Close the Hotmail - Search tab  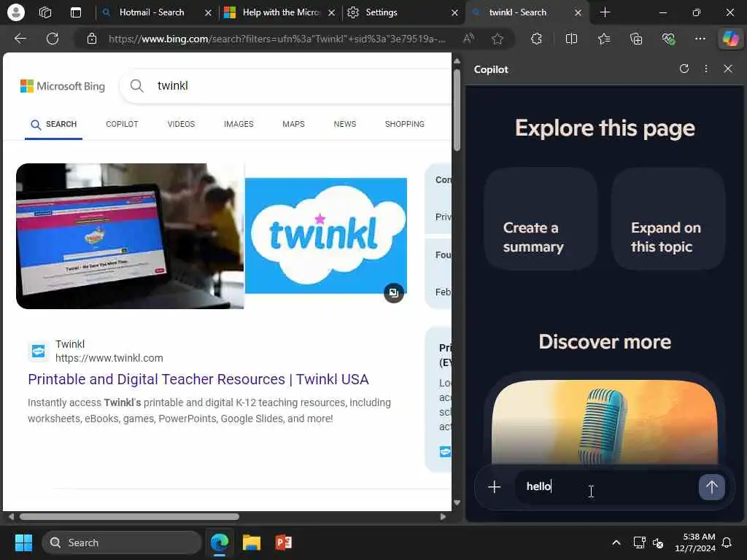208,13
